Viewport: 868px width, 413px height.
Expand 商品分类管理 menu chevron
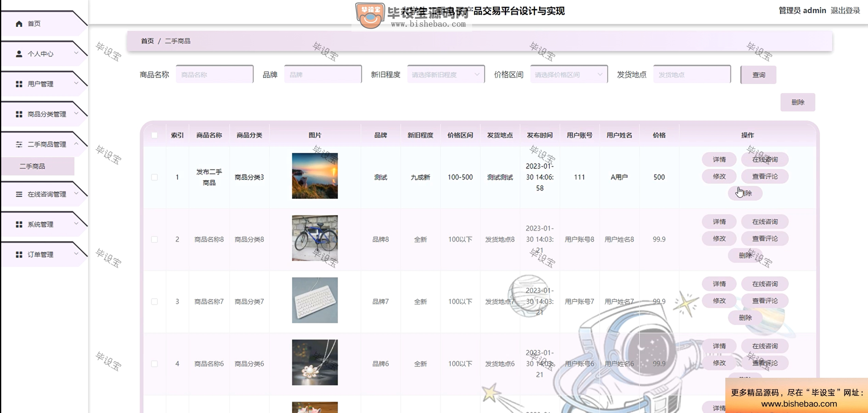pyautogui.click(x=77, y=113)
